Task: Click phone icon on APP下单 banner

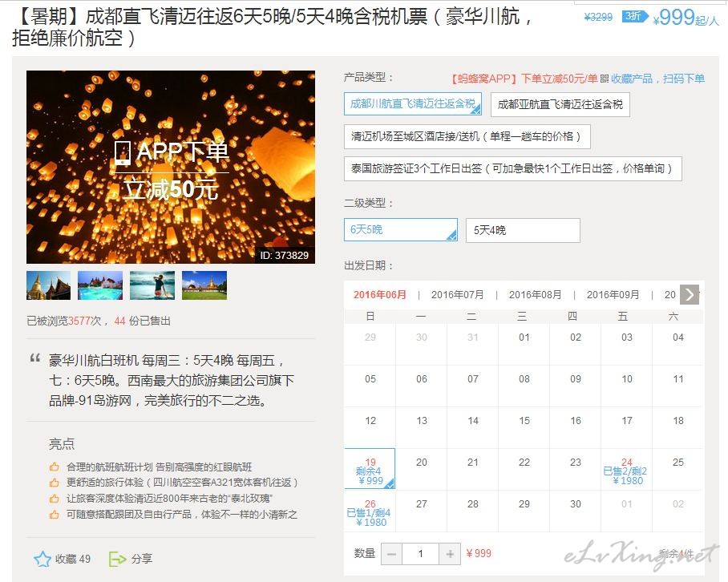Action: [x=123, y=152]
